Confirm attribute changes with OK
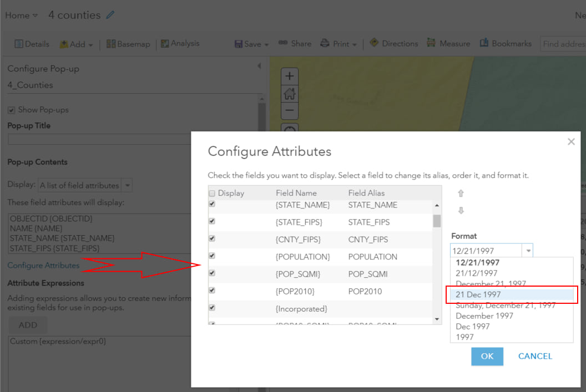 pos(487,357)
